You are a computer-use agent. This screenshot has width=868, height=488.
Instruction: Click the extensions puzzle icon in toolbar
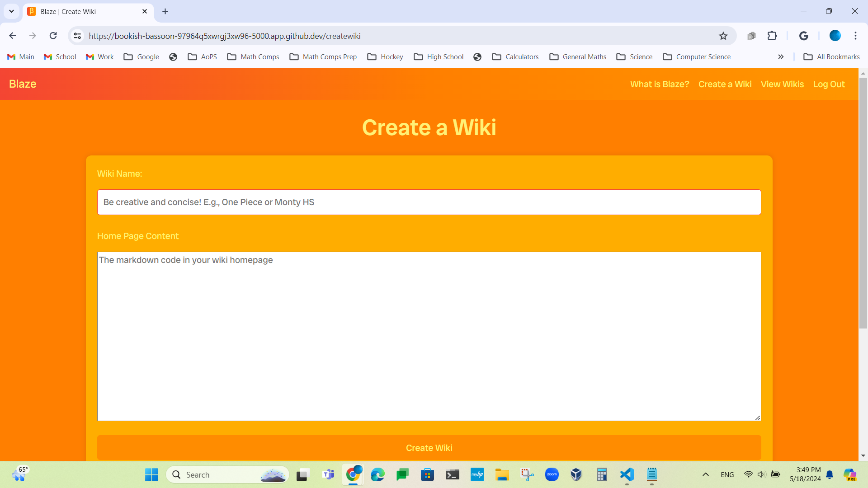pyautogui.click(x=773, y=36)
